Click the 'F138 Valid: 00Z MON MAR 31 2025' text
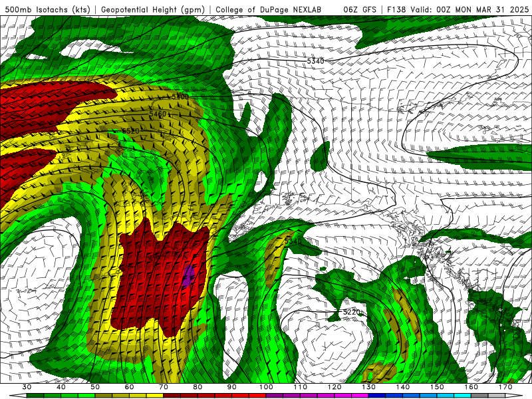 [458, 9]
